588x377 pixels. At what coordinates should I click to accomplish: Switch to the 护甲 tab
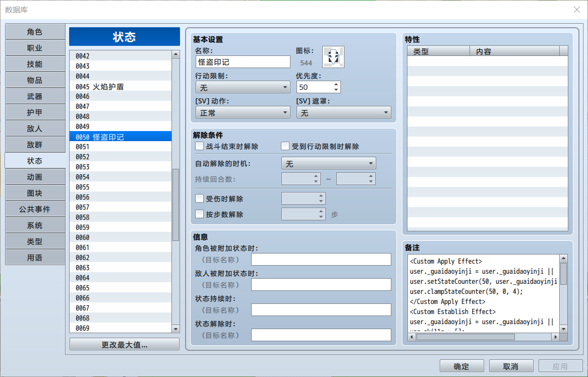(35, 112)
